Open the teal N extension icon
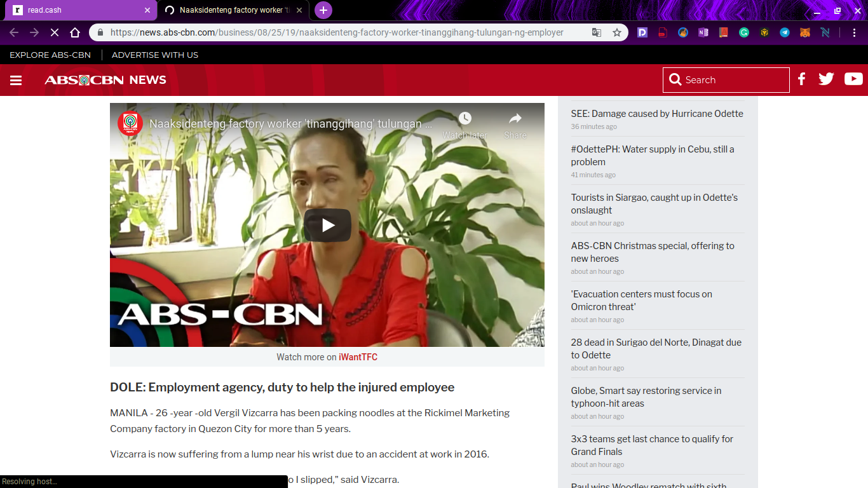 coord(825,32)
